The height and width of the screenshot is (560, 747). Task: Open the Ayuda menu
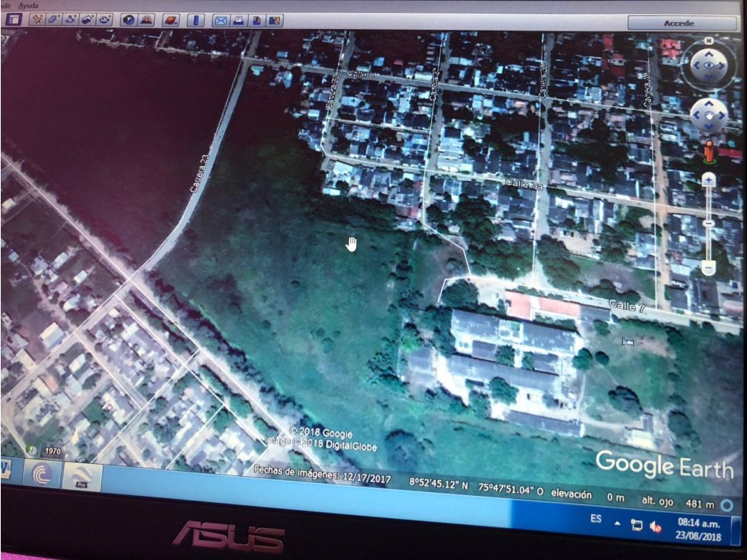pos(28,5)
